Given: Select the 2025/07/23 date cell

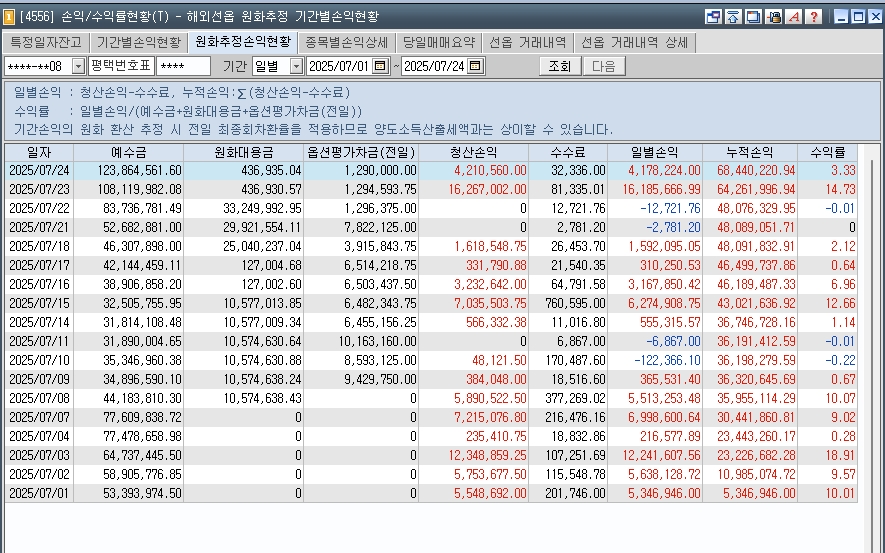Looking at the screenshot, I should pyautogui.click(x=39, y=190).
